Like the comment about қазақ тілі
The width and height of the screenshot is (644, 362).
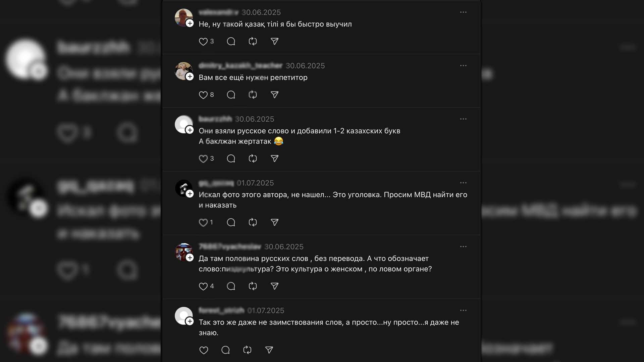pyautogui.click(x=203, y=42)
